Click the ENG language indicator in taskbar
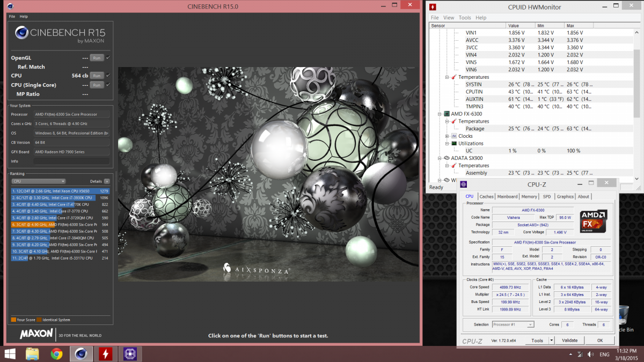 (x=604, y=354)
